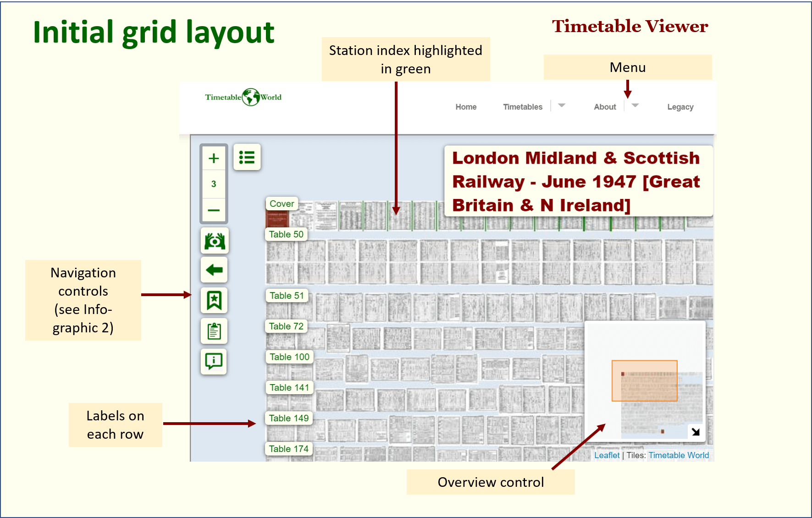Open the table list icon above the map
This screenshot has height=518, width=812.
[247, 157]
